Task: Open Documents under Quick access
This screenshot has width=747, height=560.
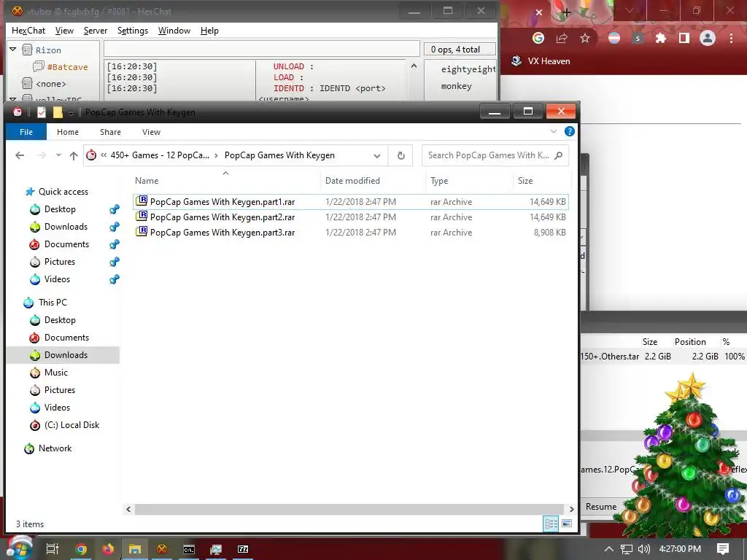Action: click(66, 244)
